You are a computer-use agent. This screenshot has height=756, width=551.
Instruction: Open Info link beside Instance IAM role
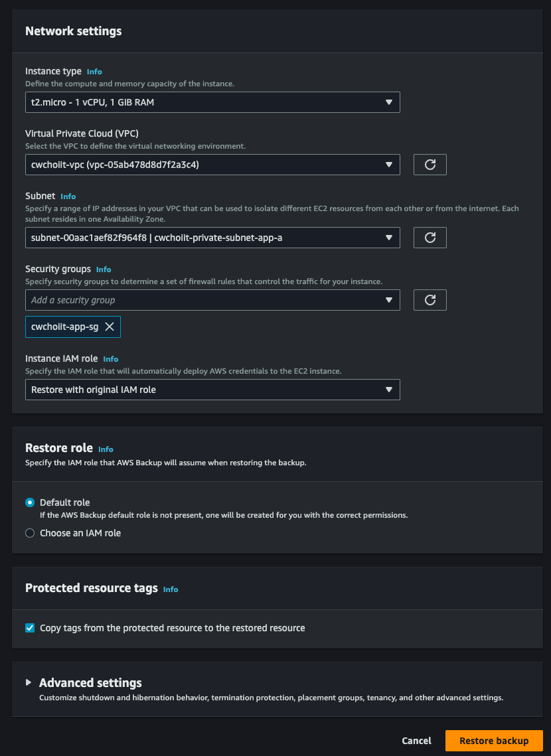click(x=110, y=359)
